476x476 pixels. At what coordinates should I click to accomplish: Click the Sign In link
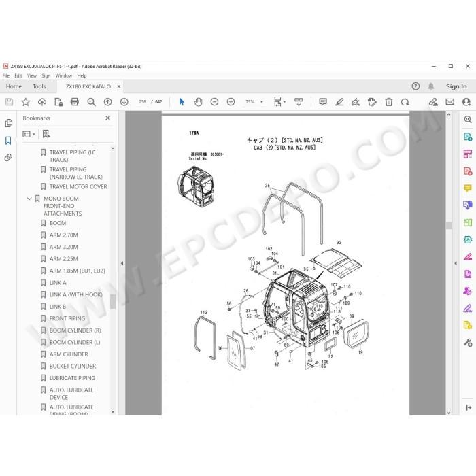click(456, 86)
